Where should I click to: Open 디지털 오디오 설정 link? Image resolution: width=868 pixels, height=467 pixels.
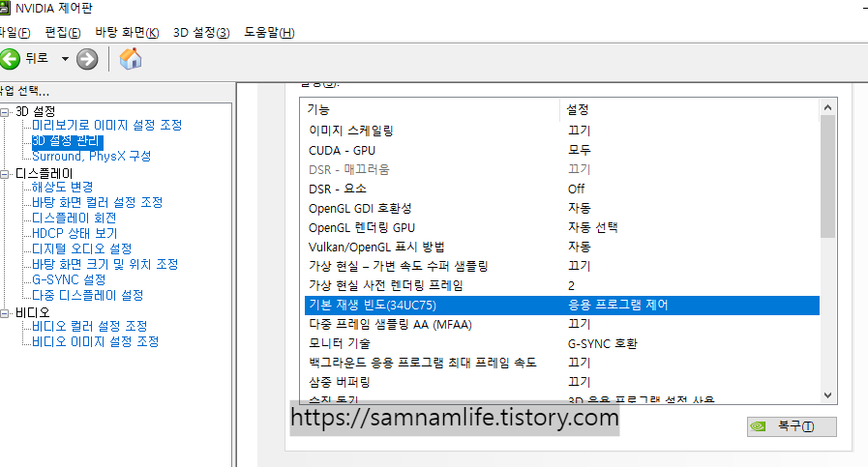coord(82,249)
